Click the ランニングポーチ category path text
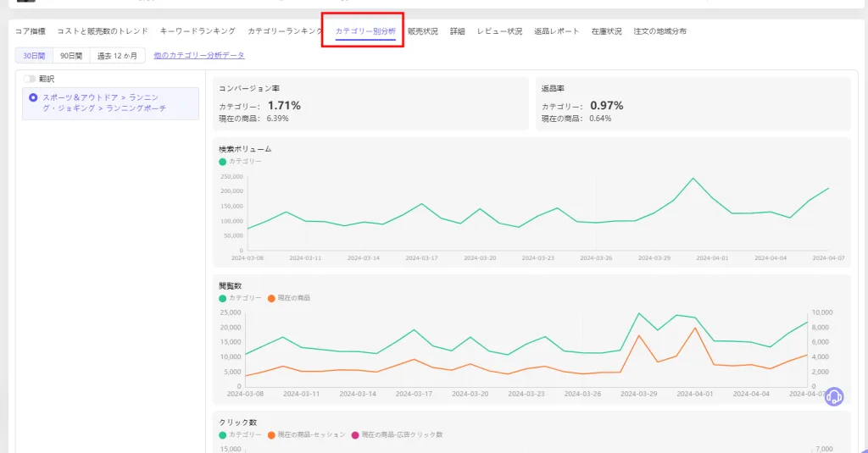Image resolution: width=868 pixels, height=453 pixels. click(136, 108)
